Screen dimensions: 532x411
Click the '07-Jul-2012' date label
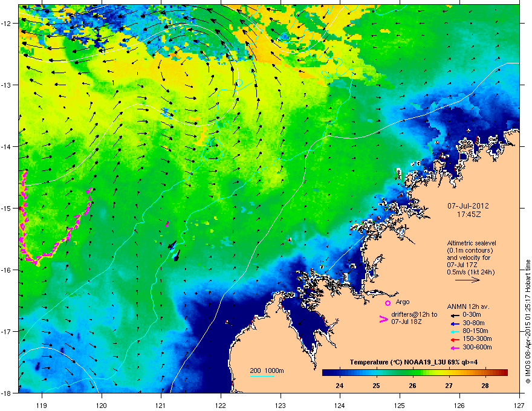click(x=468, y=206)
